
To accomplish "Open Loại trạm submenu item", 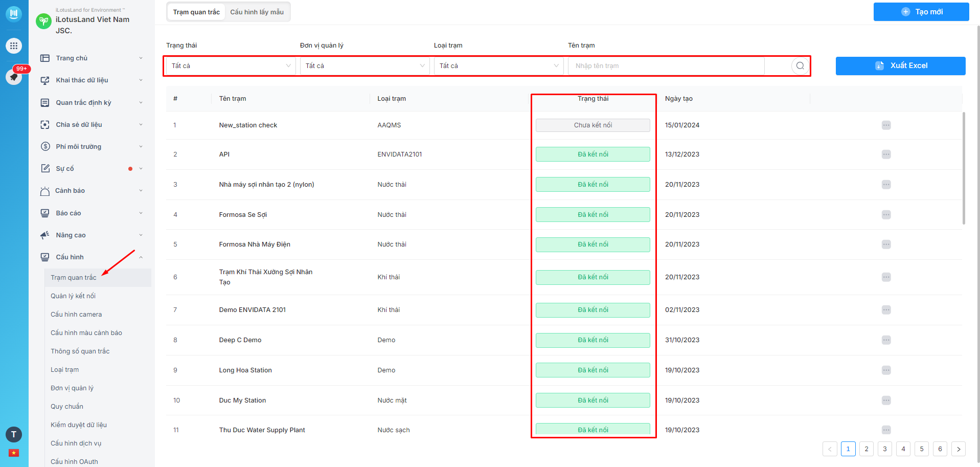I will [x=65, y=370].
